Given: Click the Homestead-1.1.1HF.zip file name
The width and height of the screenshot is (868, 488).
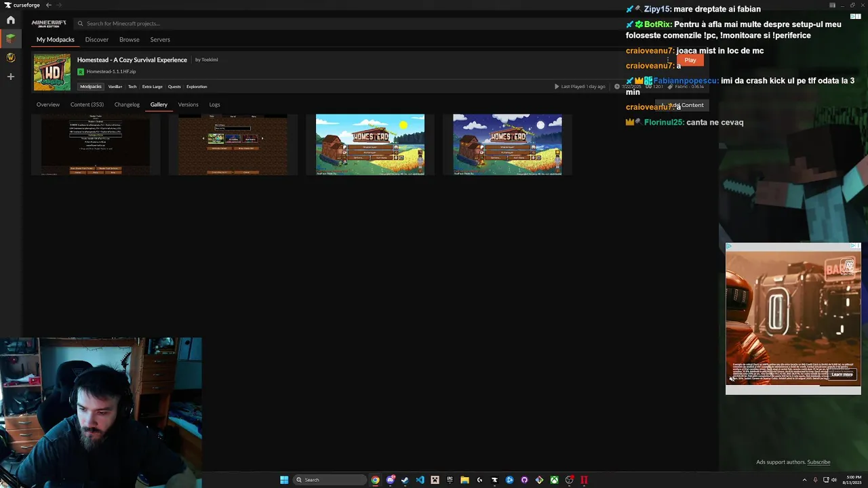Looking at the screenshot, I should (x=111, y=71).
